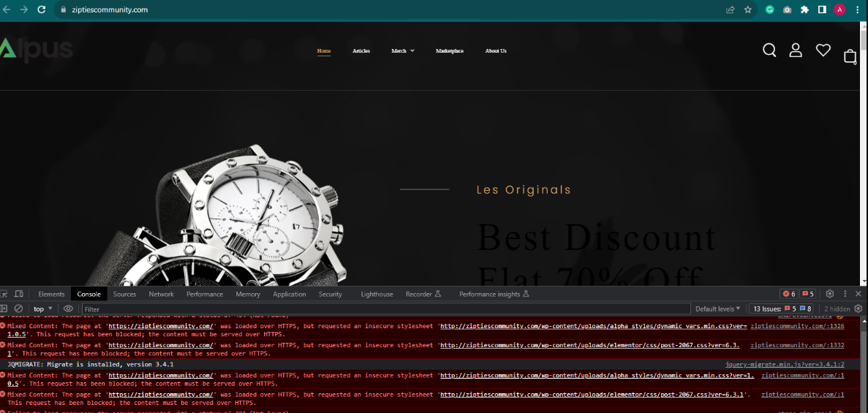This screenshot has height=413, width=868.
Task: Show the console sidebar icon
Action: click(4, 308)
